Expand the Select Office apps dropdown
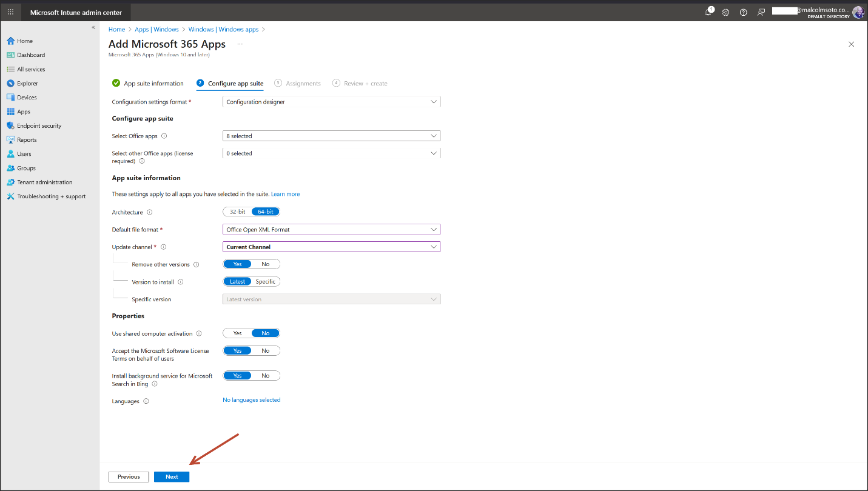The image size is (868, 491). coord(331,136)
